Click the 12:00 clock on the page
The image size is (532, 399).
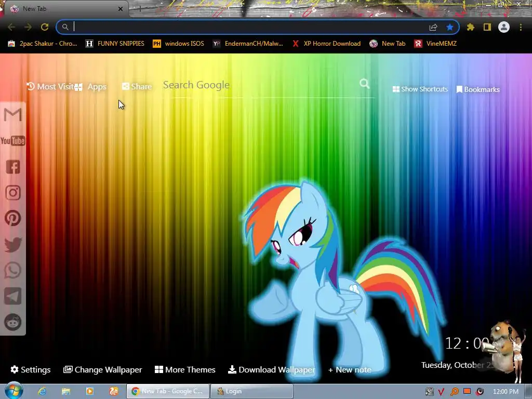click(467, 343)
